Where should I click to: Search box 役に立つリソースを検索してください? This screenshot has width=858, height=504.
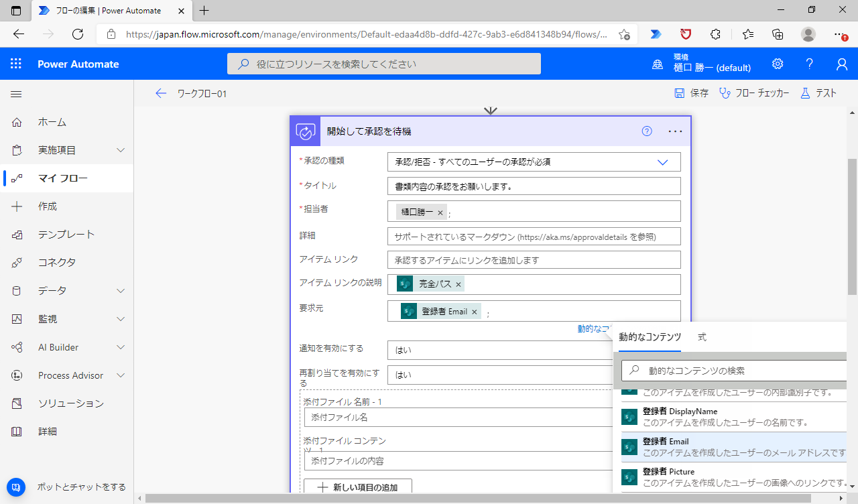384,64
